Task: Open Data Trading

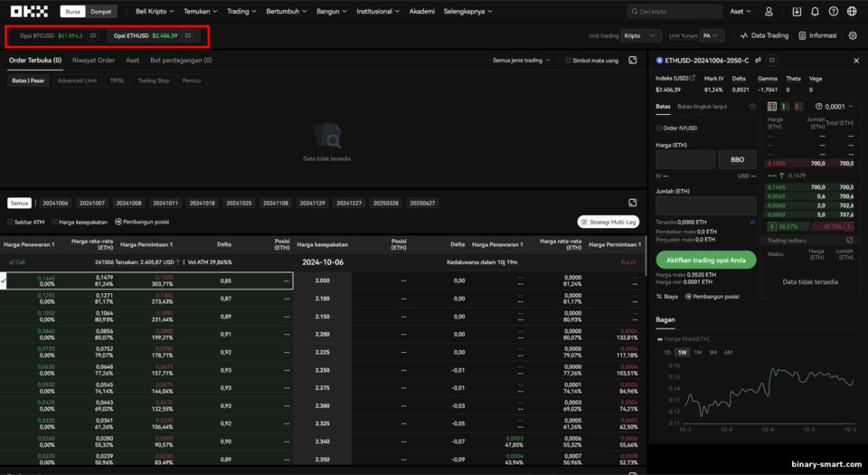Action: point(764,35)
